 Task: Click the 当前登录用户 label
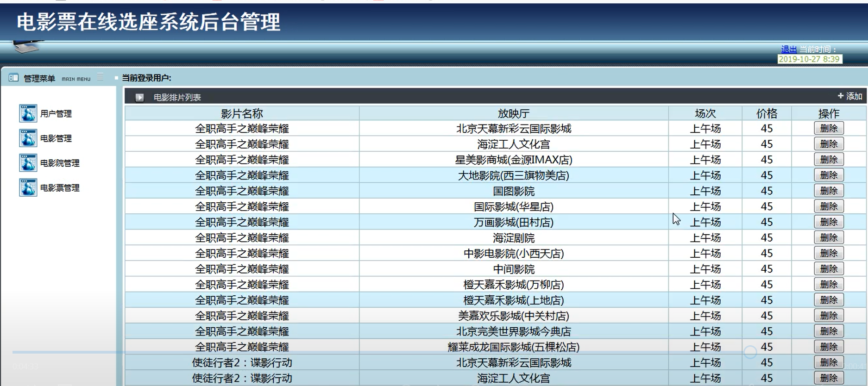tap(146, 78)
